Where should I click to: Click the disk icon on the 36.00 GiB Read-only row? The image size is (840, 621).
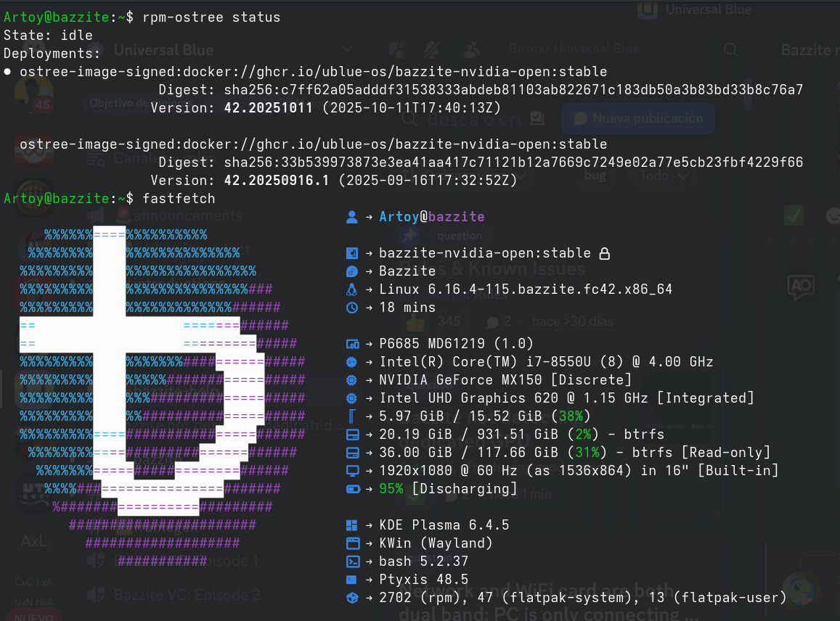click(x=353, y=453)
